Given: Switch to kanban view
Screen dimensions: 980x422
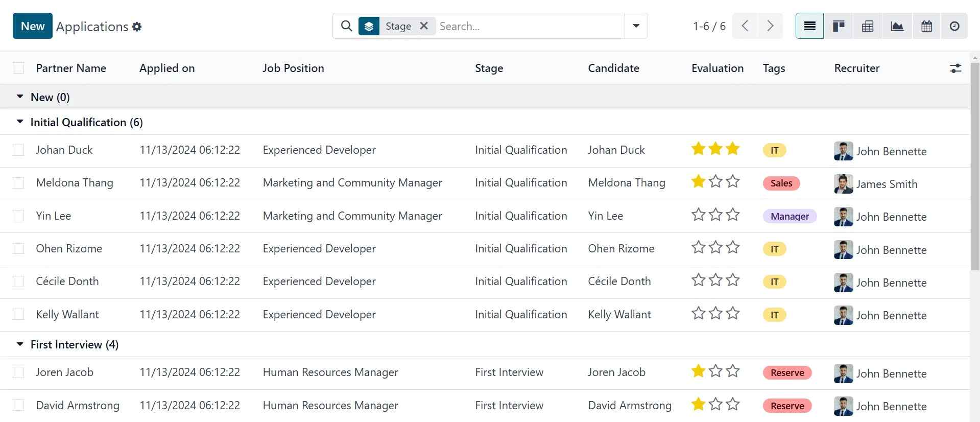Looking at the screenshot, I should point(839,26).
